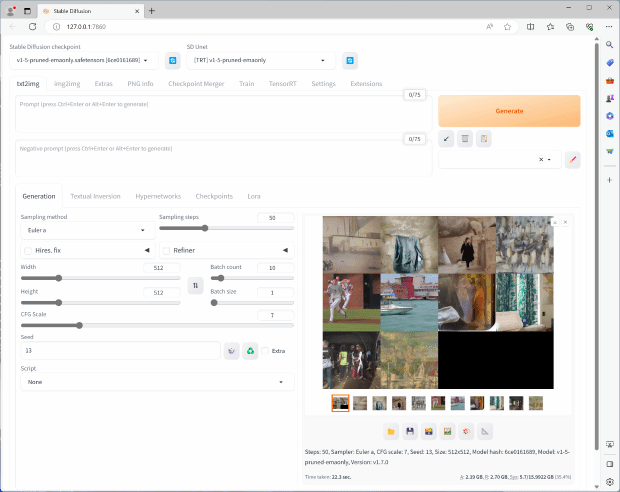Click the Read aloud icon in address bar
The image size is (620, 492).
click(x=490, y=26)
